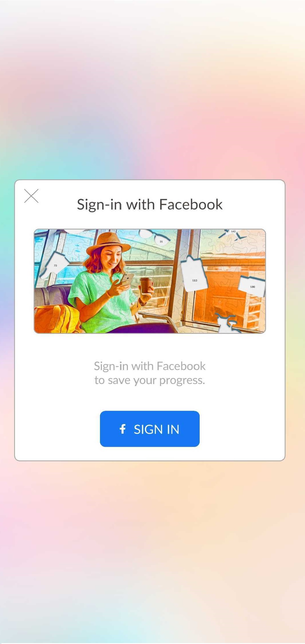Tap the gray "Sign-in with Facebook" description line
The width and height of the screenshot is (305, 644).
[150, 366]
